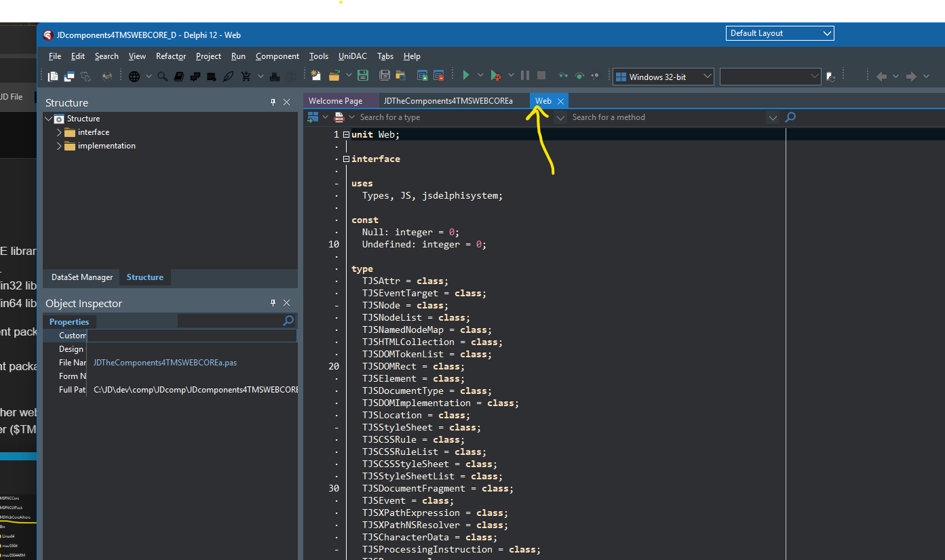Open the Windows 32-bit platform dropdown
945x560 pixels.
coord(707,77)
